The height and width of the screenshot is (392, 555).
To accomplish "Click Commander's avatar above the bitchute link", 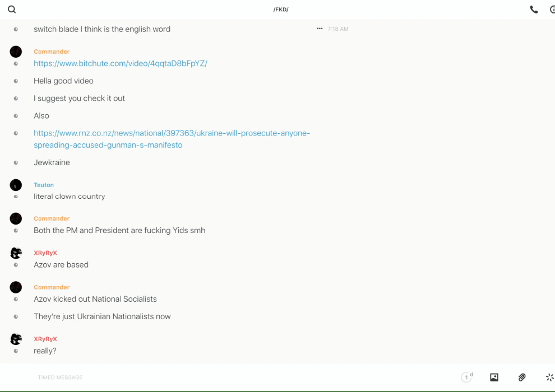I will tap(16, 52).
